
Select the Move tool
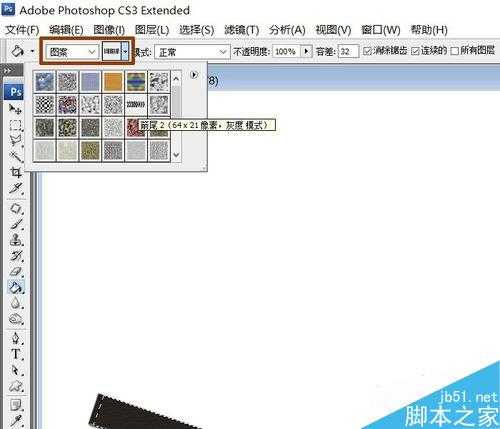(15, 109)
